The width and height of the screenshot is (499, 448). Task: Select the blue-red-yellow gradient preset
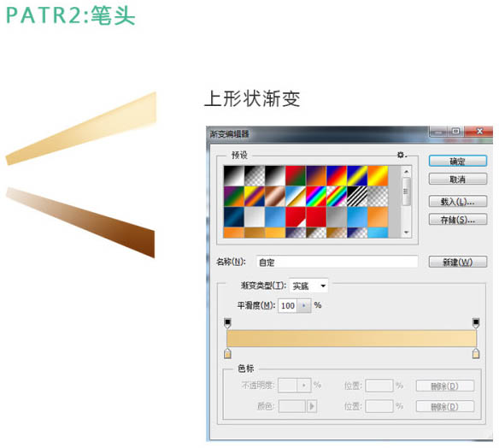point(337,175)
